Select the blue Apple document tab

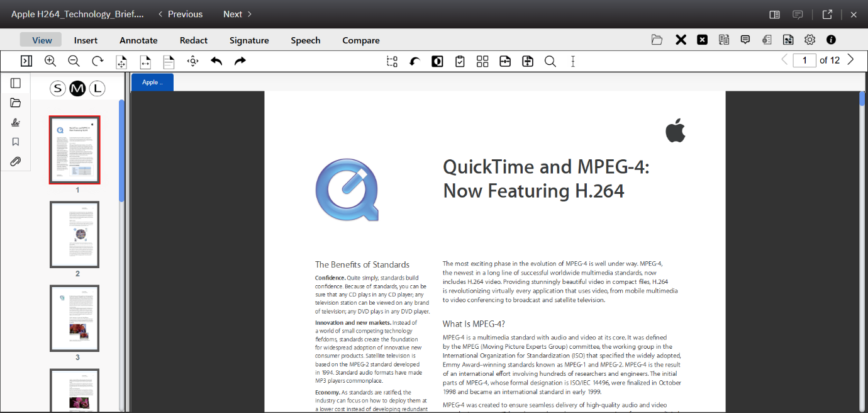pos(152,82)
